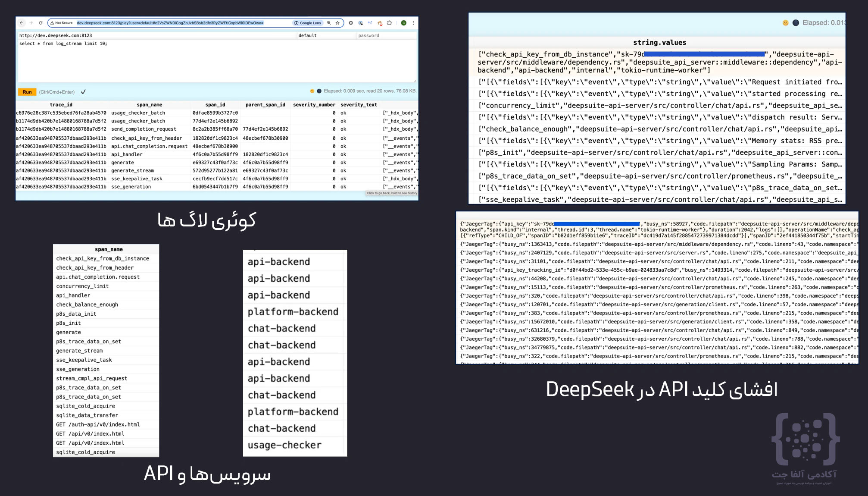Focus the password input field
Viewport: 868px width, 496px height.
point(387,35)
